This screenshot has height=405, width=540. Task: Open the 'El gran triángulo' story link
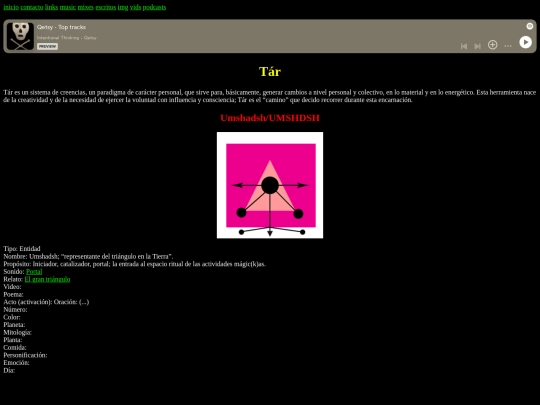pyautogui.click(x=47, y=279)
